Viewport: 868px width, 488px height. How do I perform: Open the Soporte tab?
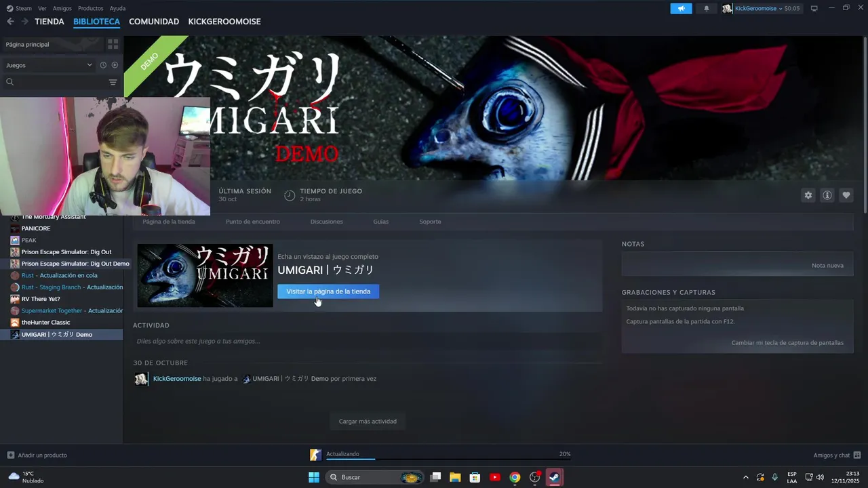tap(430, 222)
